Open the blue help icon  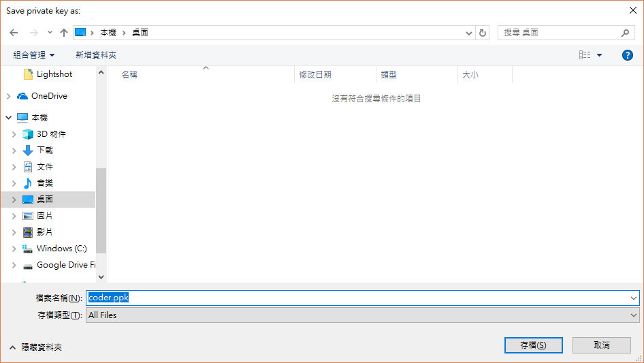(628, 55)
